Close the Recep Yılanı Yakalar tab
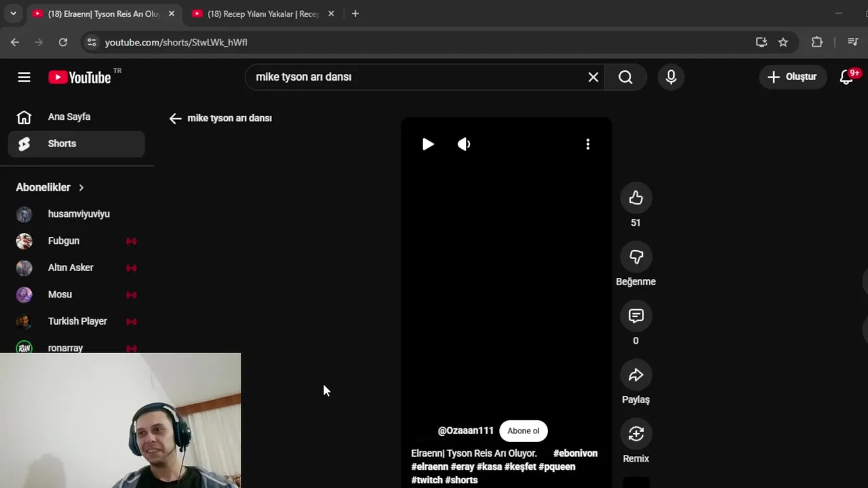Viewport: 868px width, 488px height. coord(331,14)
